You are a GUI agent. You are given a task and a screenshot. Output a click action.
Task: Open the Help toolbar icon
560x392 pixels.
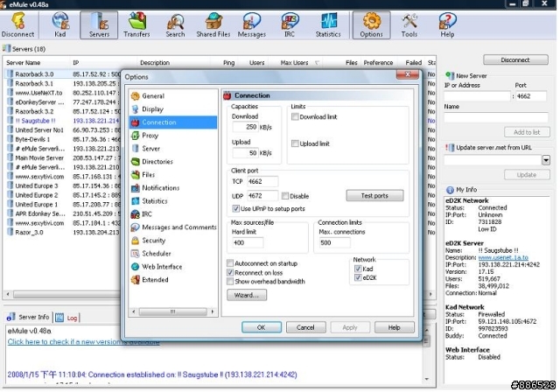[447, 25]
